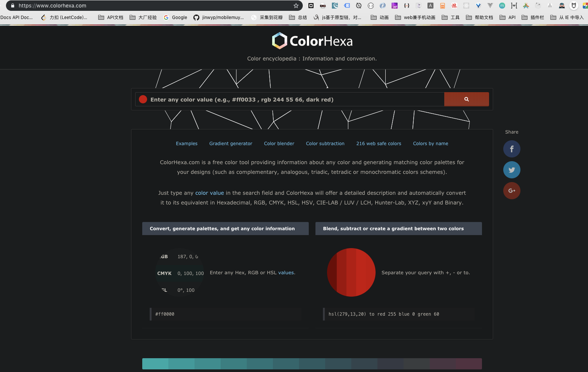Open the 力扣 (LeetCode) bookmark

click(64, 18)
